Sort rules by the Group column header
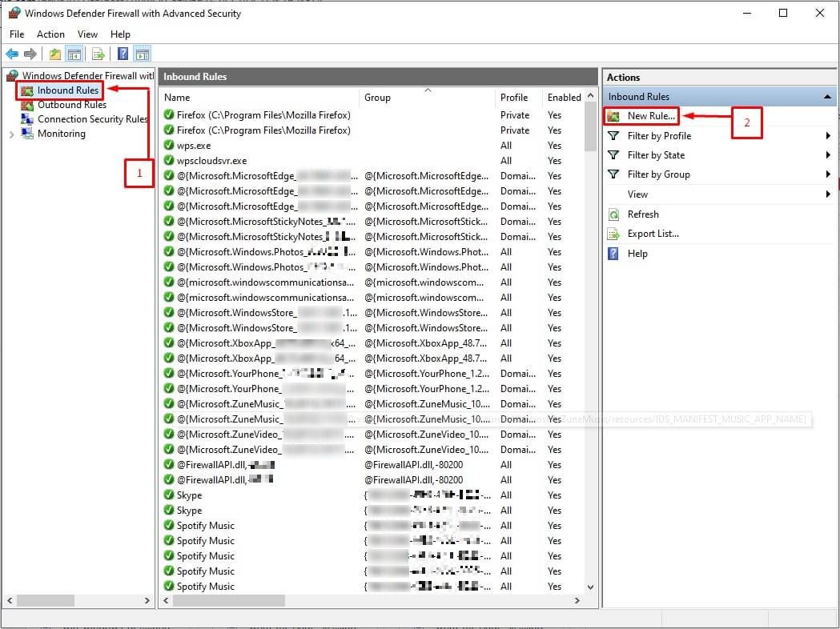840x629 pixels. [x=427, y=98]
